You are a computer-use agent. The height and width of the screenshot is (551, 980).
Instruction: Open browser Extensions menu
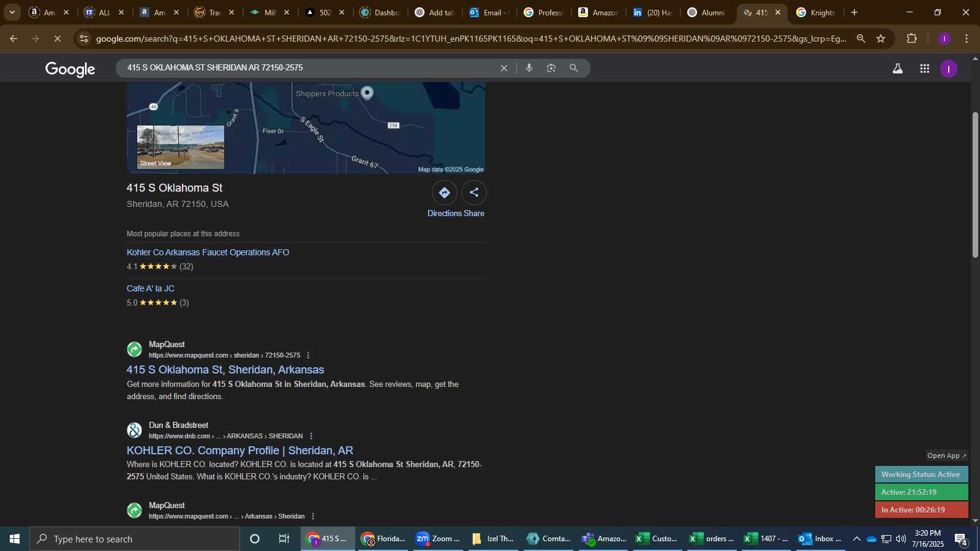click(x=911, y=39)
